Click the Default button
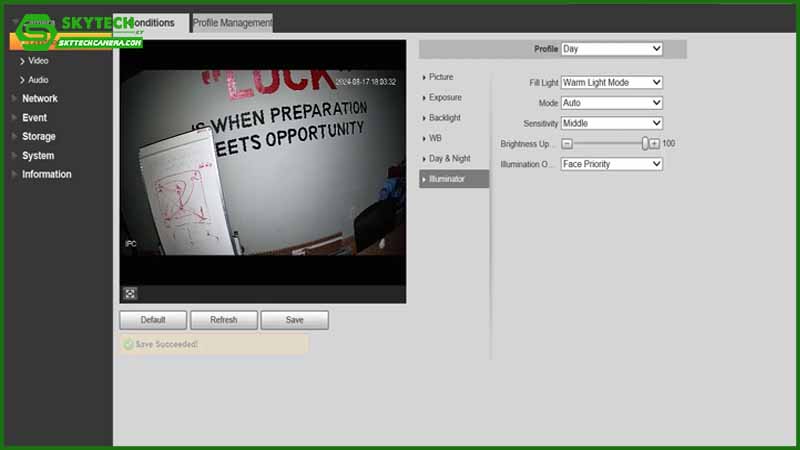The image size is (800, 450). (x=153, y=320)
